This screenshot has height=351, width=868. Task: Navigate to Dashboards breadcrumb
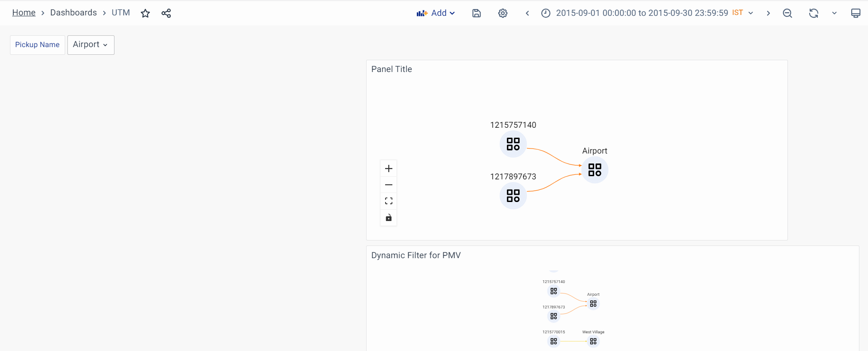73,13
